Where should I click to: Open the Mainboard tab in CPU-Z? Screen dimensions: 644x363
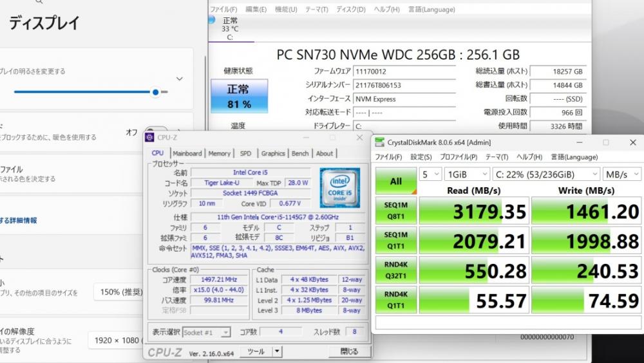[x=187, y=153]
